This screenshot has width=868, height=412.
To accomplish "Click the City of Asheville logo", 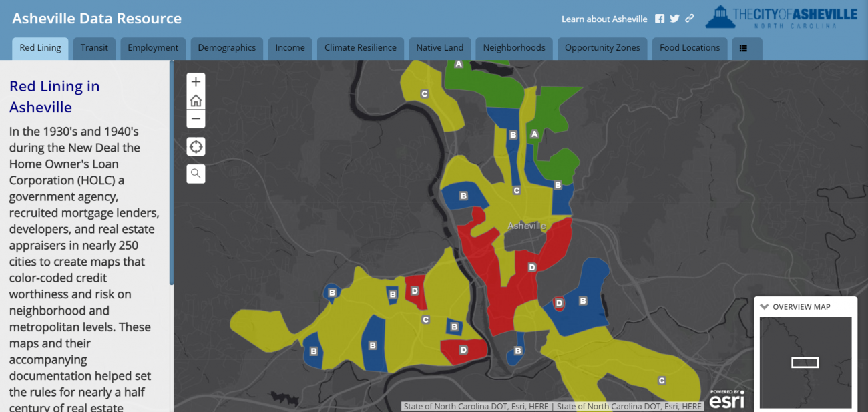I will [781, 17].
